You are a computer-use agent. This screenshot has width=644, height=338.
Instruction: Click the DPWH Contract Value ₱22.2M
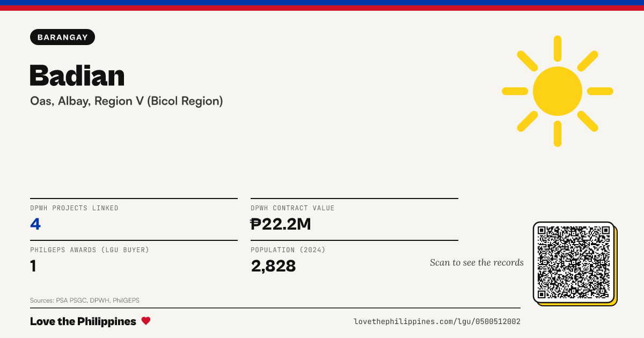click(x=281, y=224)
